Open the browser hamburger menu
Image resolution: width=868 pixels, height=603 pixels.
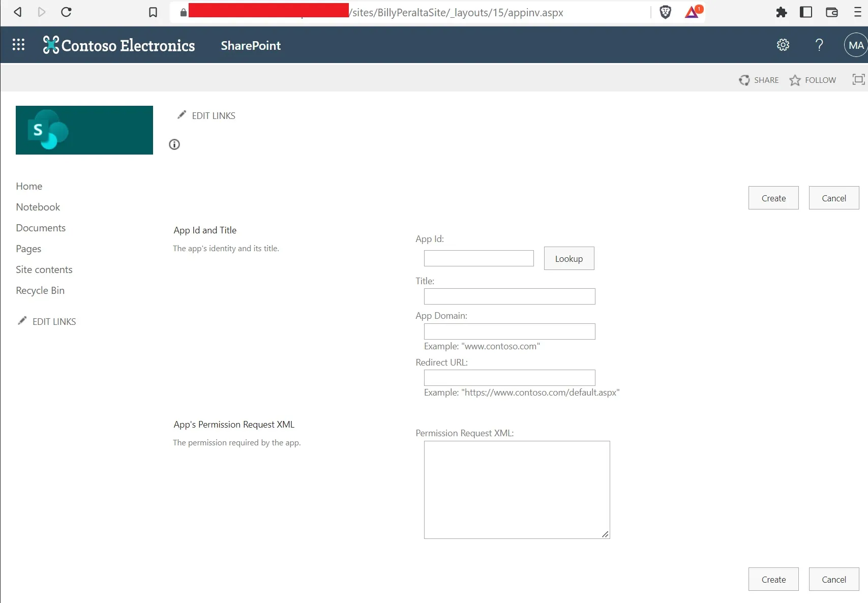tap(857, 12)
